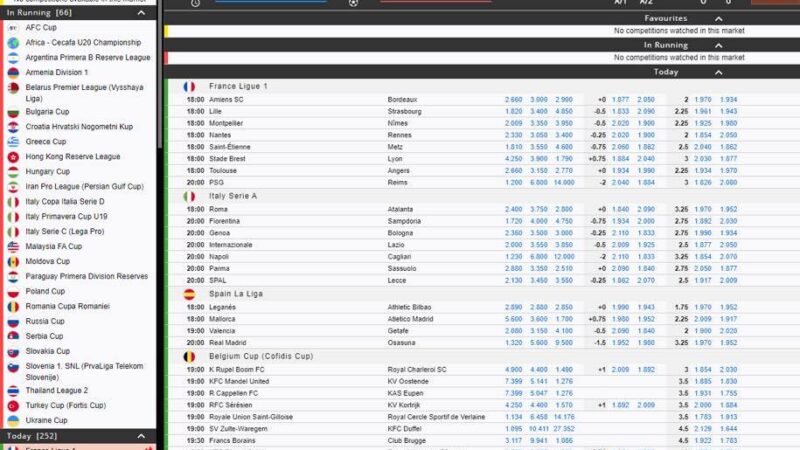The width and height of the screenshot is (800, 450).
Task: Open Italy Serie C (Lega Pro) league
Action: pyautogui.click(x=65, y=232)
